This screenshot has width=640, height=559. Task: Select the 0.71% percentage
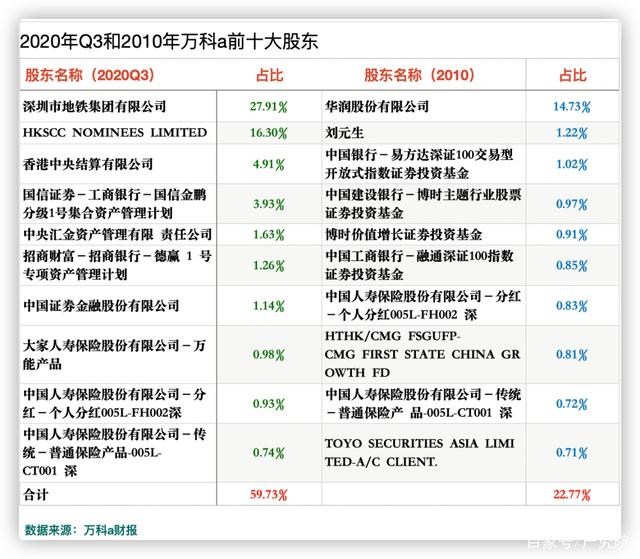click(571, 453)
